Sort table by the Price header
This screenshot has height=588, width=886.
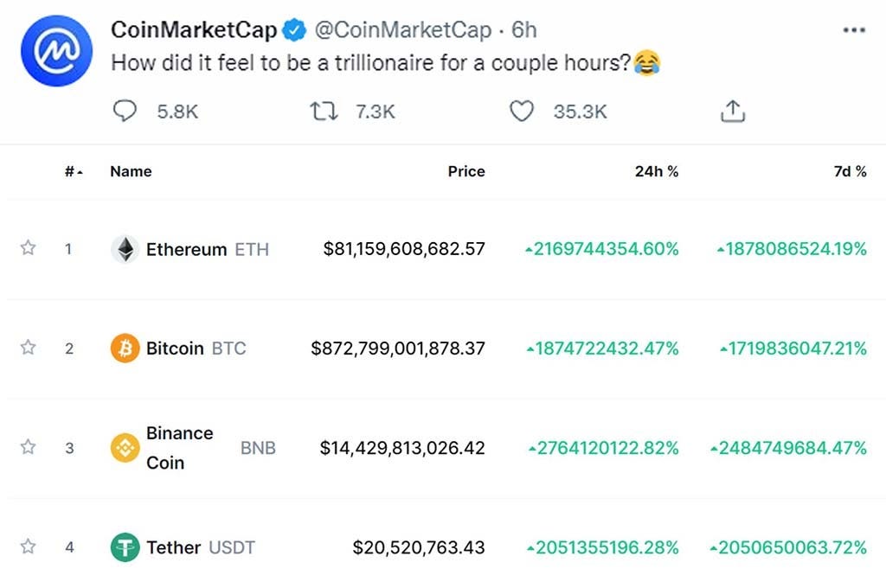(x=466, y=171)
